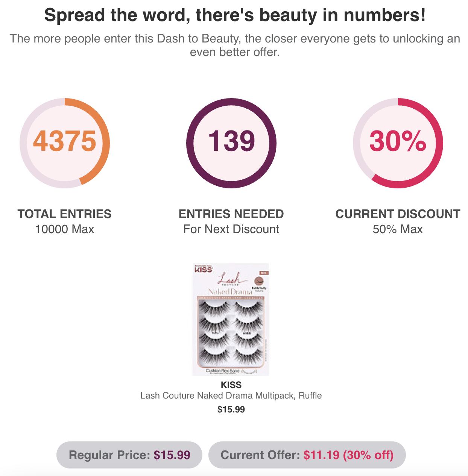Click the KISS logo on the lash package

pyautogui.click(x=203, y=268)
